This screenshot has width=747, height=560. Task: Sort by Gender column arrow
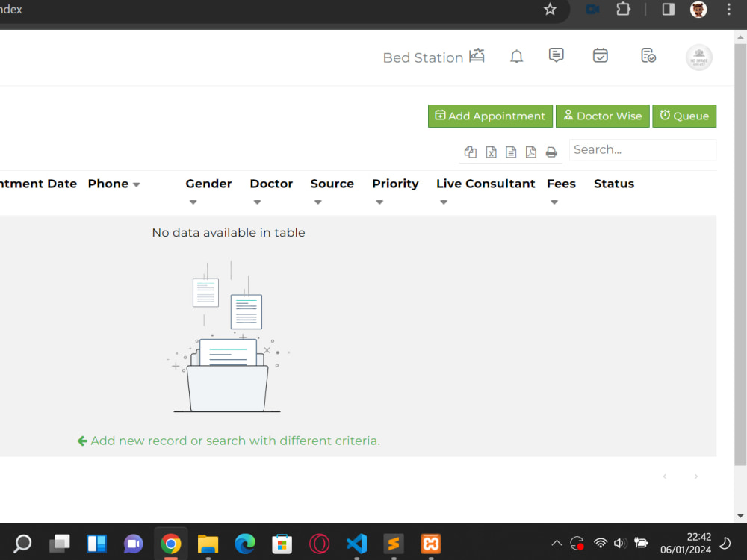click(x=193, y=202)
